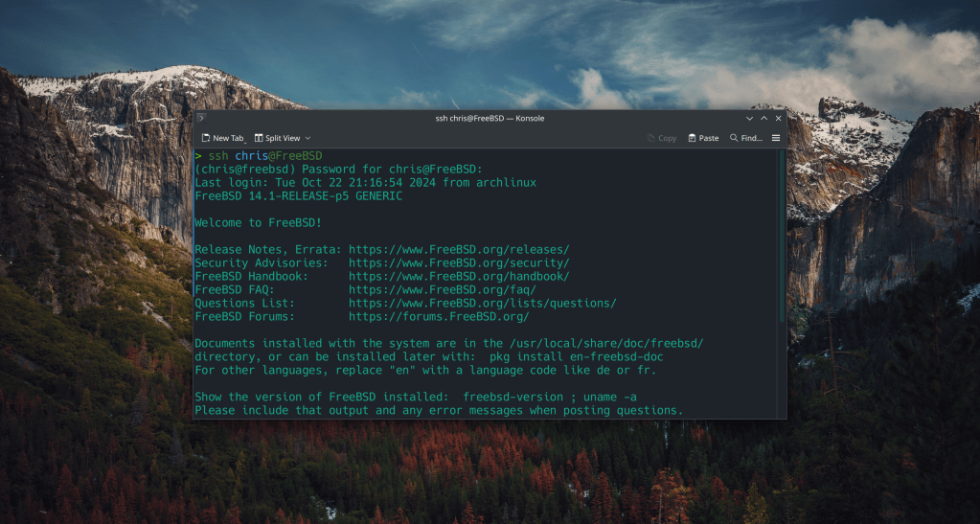Open the FreeBSD FAQ link
The height and width of the screenshot is (524, 980).
[x=442, y=290]
